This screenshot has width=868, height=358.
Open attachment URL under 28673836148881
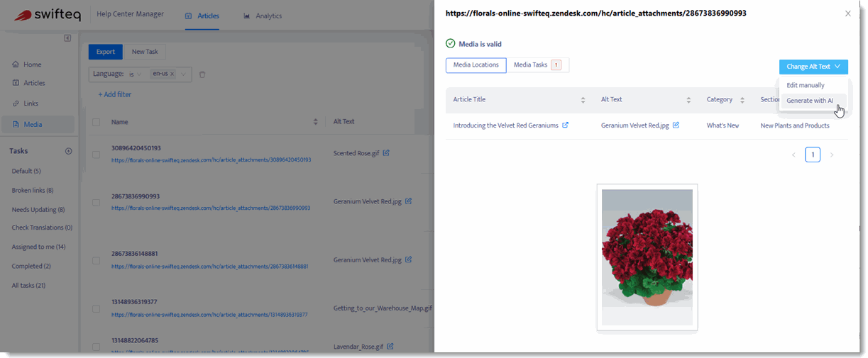click(x=209, y=267)
